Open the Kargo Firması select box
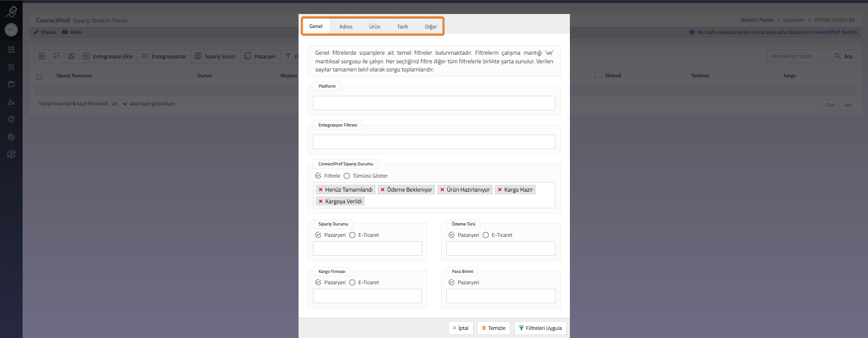Screen dimensions: 868x338 367,296
